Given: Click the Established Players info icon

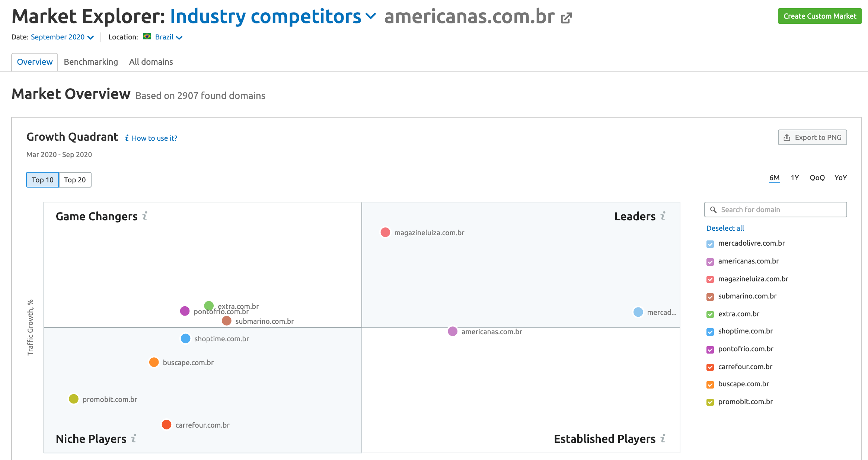Looking at the screenshot, I should 663,439.
